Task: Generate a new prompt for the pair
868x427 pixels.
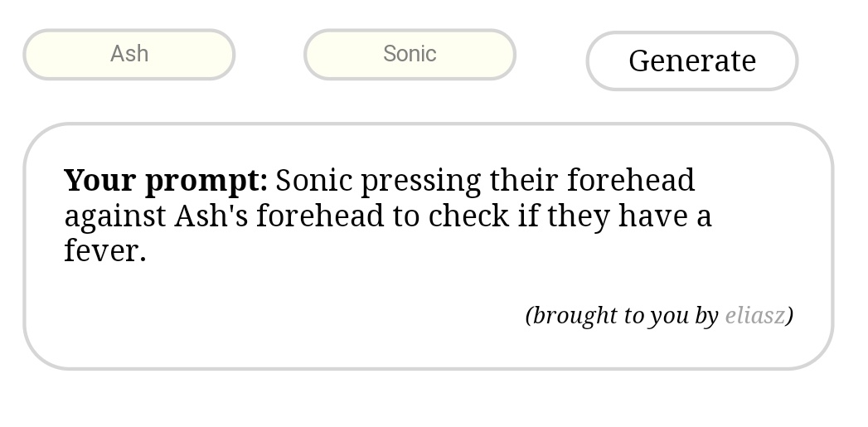Action: coord(691,61)
